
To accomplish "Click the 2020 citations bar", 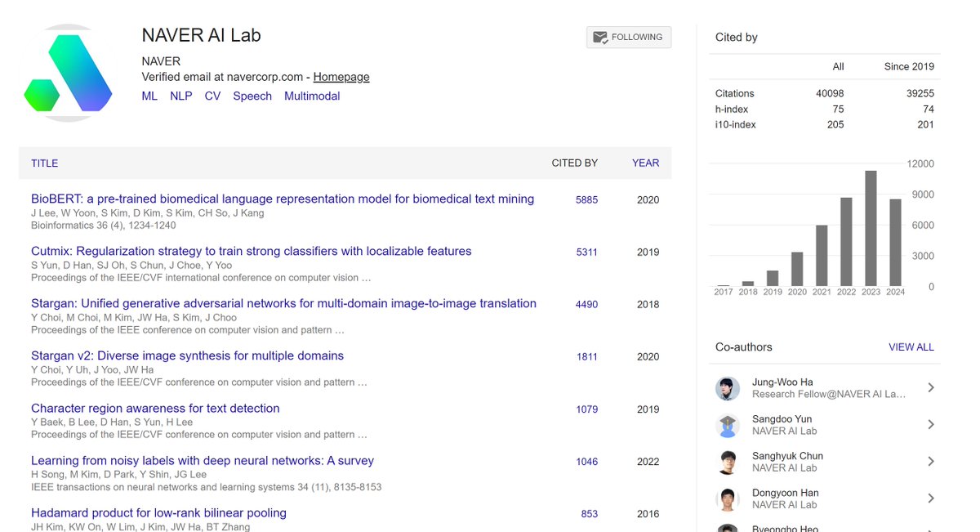I will [x=797, y=269].
